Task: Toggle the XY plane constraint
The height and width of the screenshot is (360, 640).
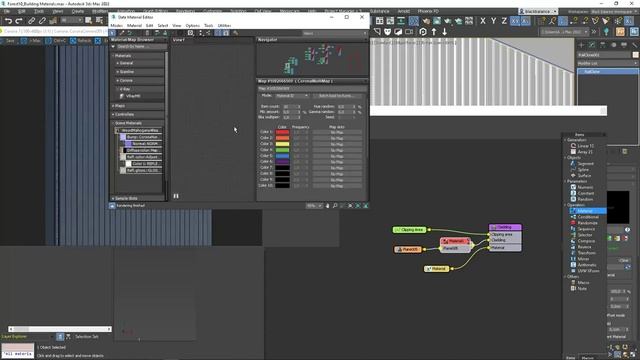Action: pos(515,20)
